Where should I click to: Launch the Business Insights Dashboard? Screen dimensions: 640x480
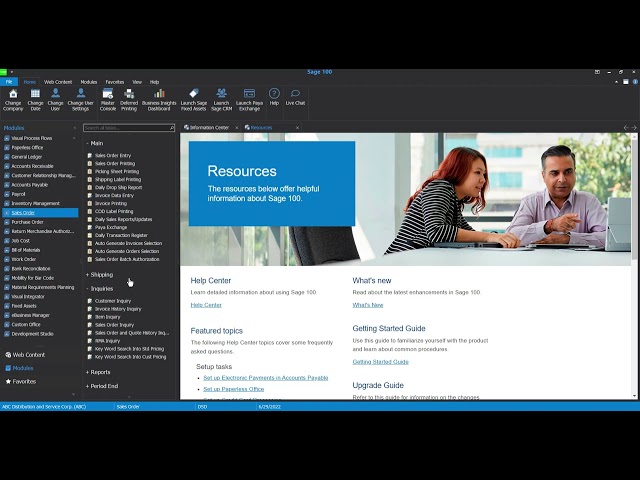159,94
